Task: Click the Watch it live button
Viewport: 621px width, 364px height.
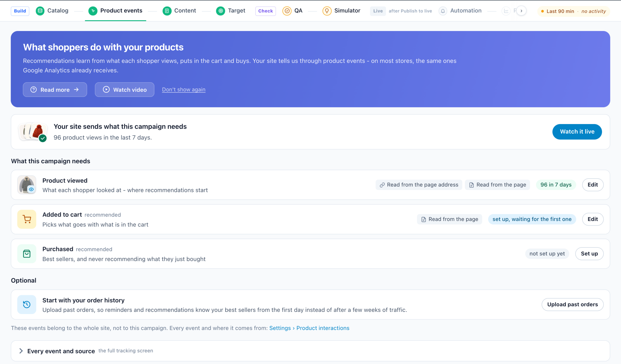Action: tap(577, 132)
